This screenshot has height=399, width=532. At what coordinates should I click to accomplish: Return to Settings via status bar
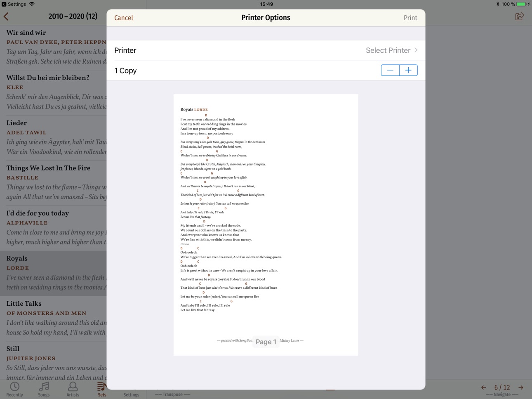click(x=14, y=4)
